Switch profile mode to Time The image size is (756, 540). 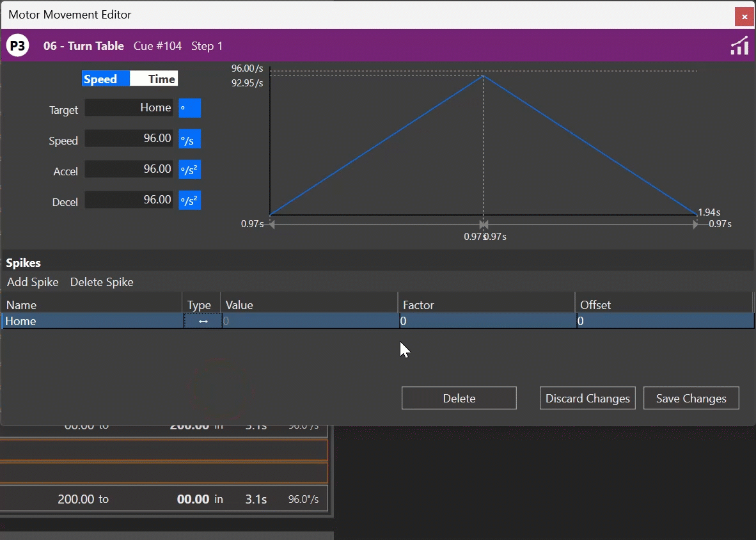tap(154, 79)
